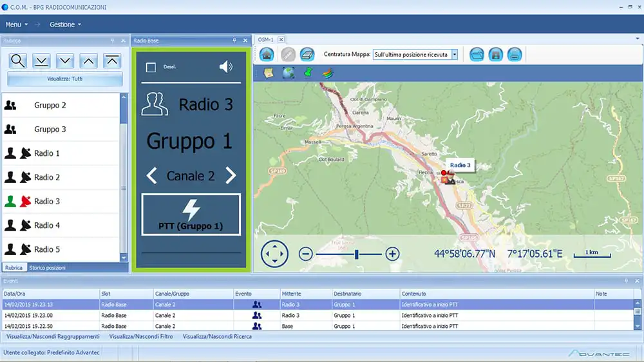Screen dimensions: 644x362
Task: Select the OSM-1 map tab
Action: point(266,40)
